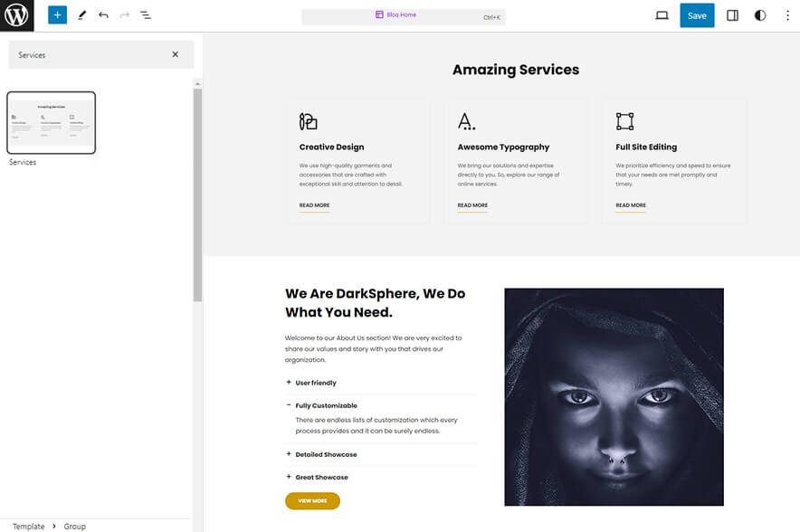Open the block inserter
800x532 pixels.
tap(56, 14)
